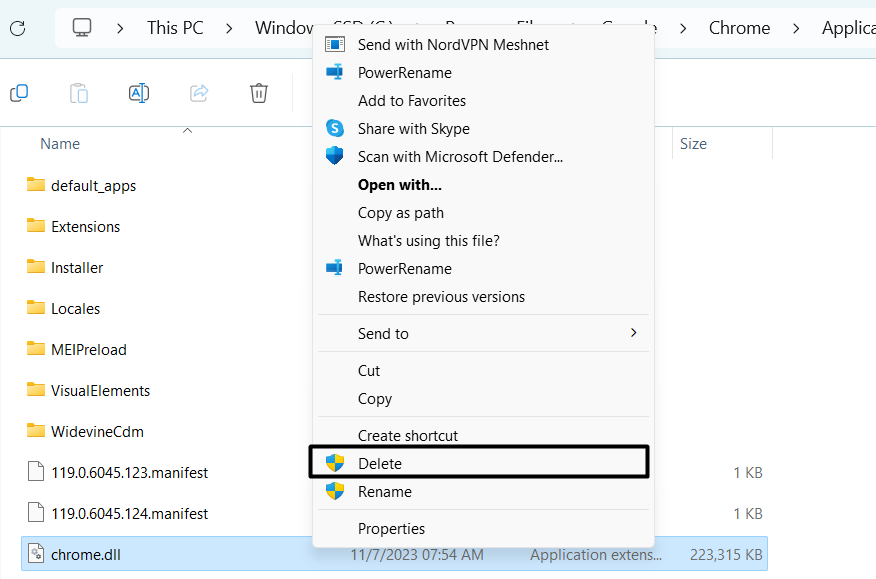Screen dimensions: 876x579
Task: Select the 119.0.6045.123.manifest file
Action: pyautogui.click(x=129, y=473)
